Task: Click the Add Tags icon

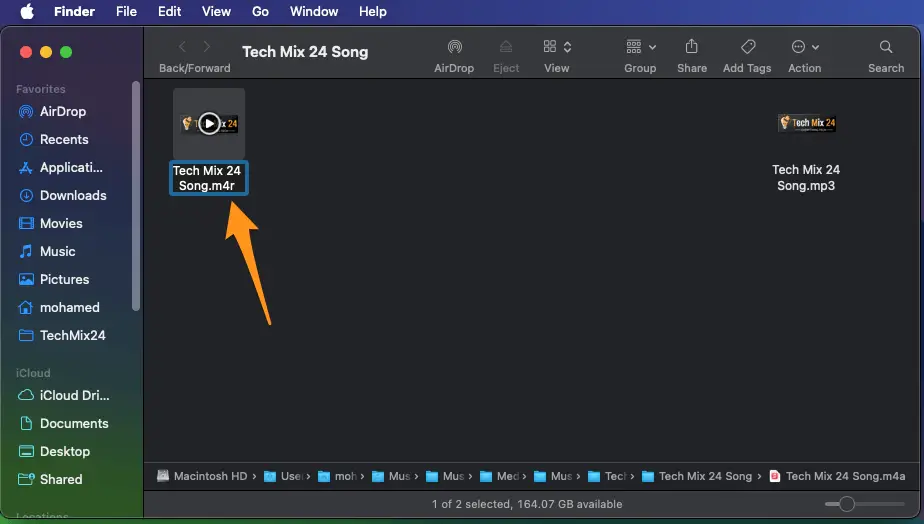Action: point(747,47)
